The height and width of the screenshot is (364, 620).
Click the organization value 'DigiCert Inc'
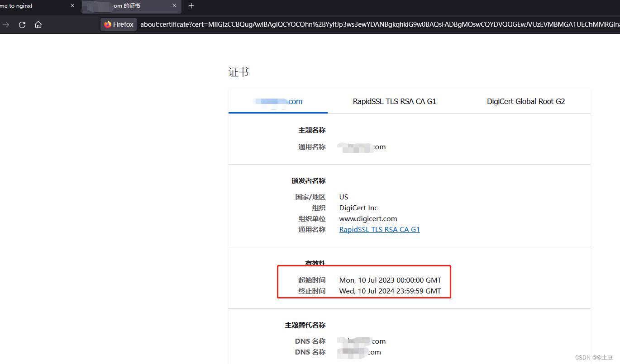pos(358,208)
